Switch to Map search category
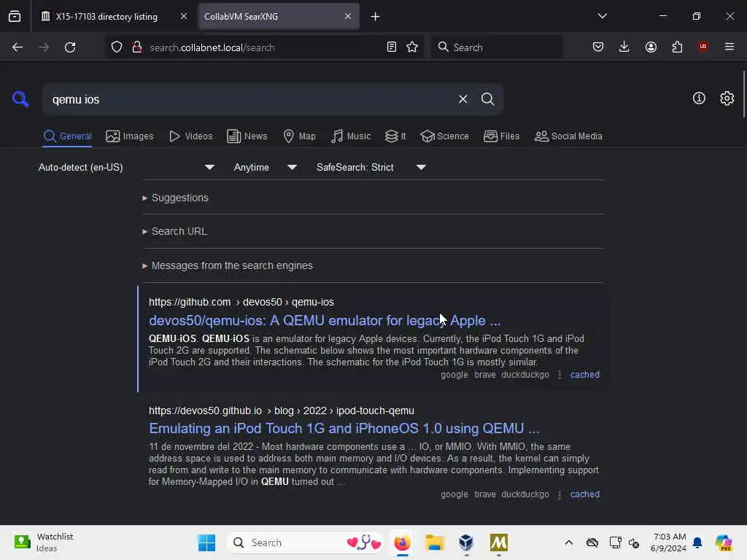Viewport: 747px width, 560px height. (299, 136)
